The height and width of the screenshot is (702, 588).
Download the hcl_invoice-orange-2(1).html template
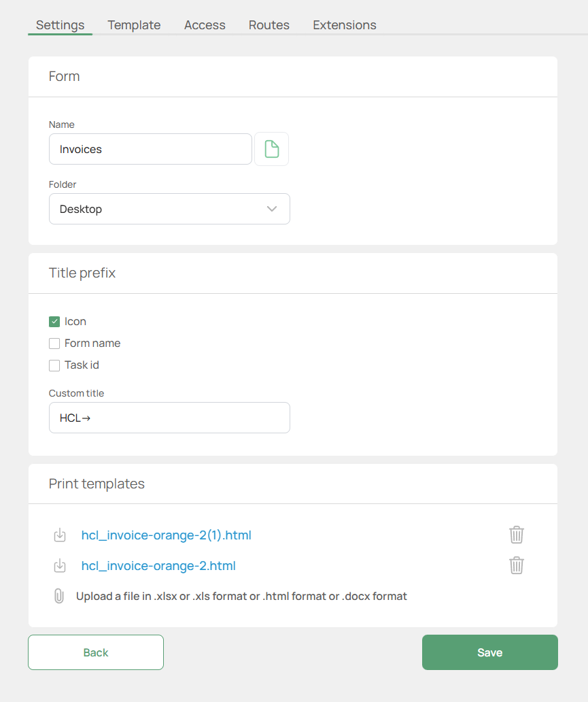coord(60,535)
